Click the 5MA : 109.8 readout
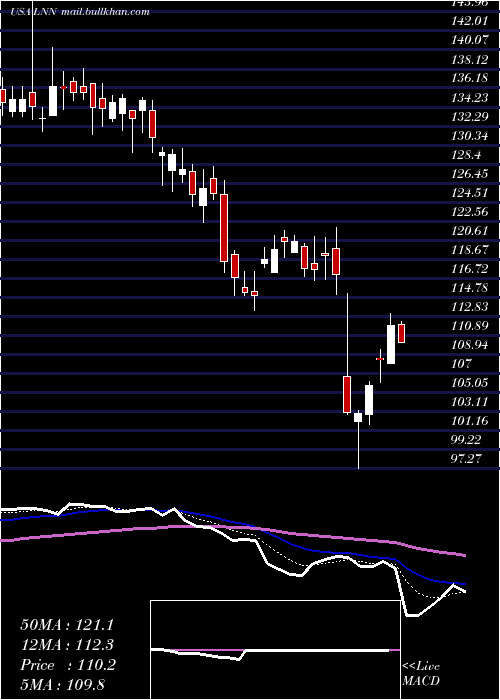Screen dimensions: 500x700 coord(62,684)
